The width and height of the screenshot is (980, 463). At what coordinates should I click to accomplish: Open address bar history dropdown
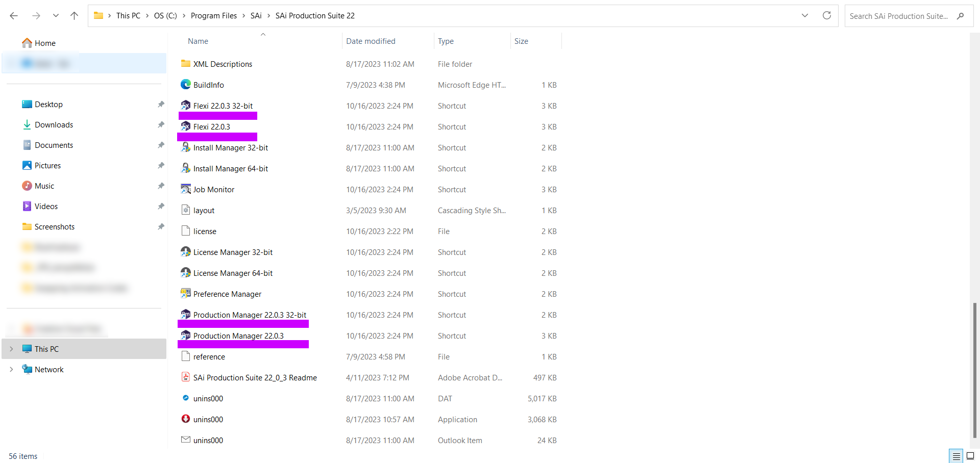[x=805, y=16]
